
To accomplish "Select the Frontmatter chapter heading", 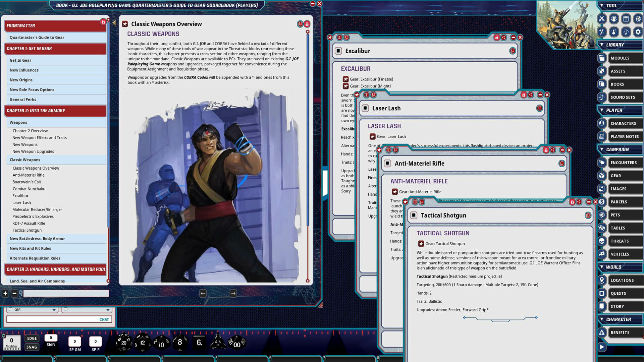I will click(20, 25).
